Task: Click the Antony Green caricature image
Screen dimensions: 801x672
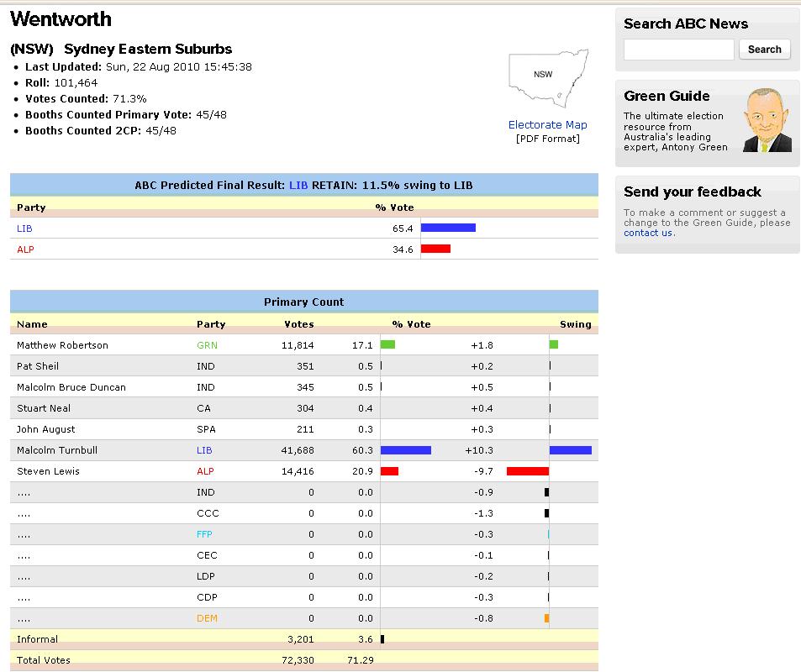Action: click(768, 121)
